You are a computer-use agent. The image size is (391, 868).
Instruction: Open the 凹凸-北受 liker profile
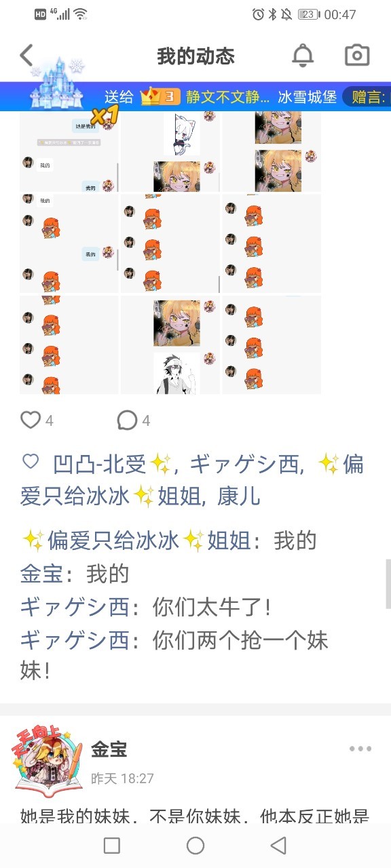tap(100, 465)
